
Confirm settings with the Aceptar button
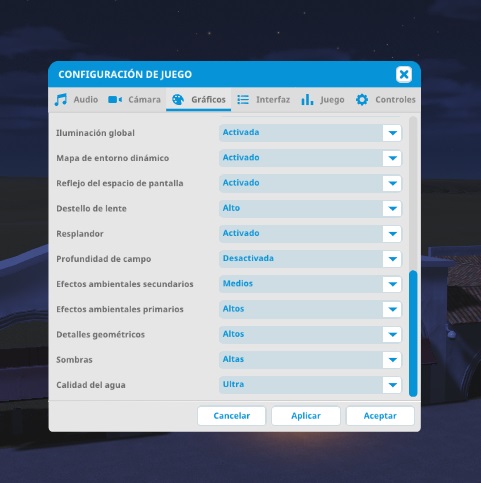pyautogui.click(x=380, y=416)
